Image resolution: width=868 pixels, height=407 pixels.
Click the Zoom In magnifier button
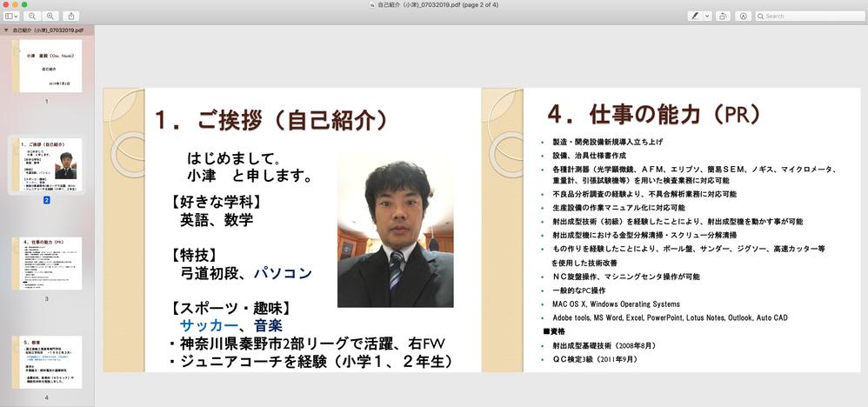[x=50, y=17]
